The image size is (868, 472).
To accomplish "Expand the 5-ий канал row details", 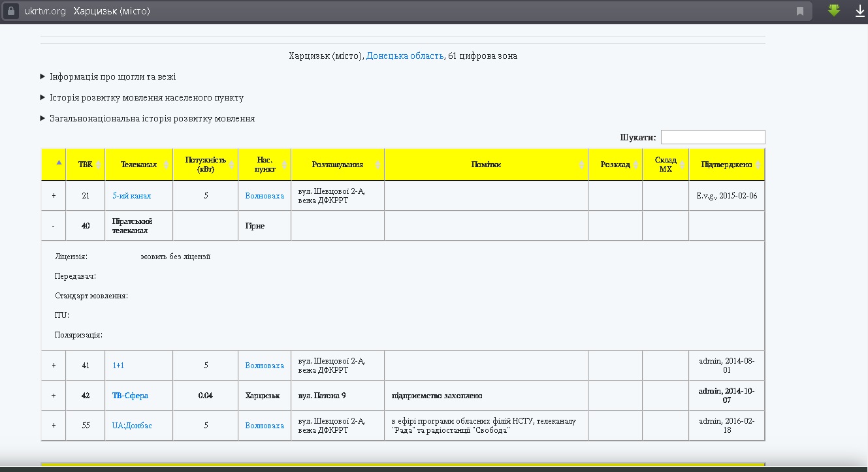I will [54, 196].
